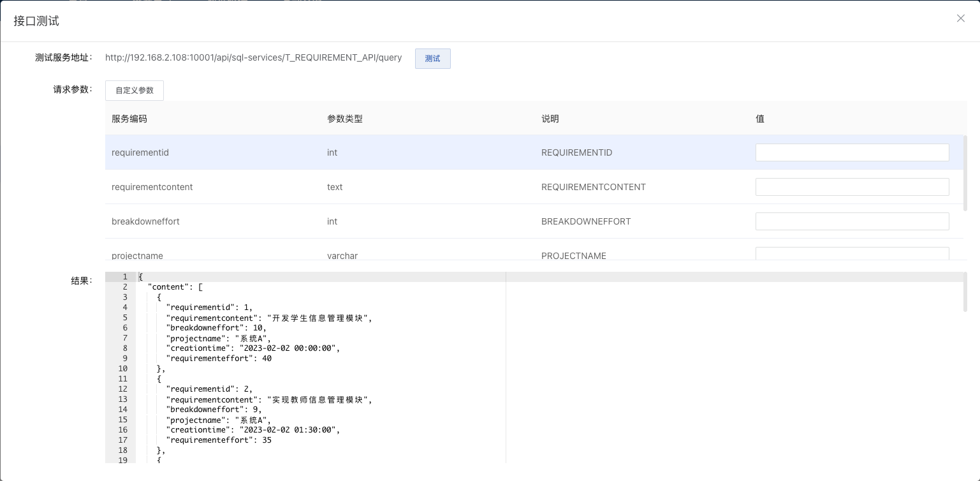Click the 服务编码 column header
Viewport: 980px width, 481px height.
tap(129, 119)
